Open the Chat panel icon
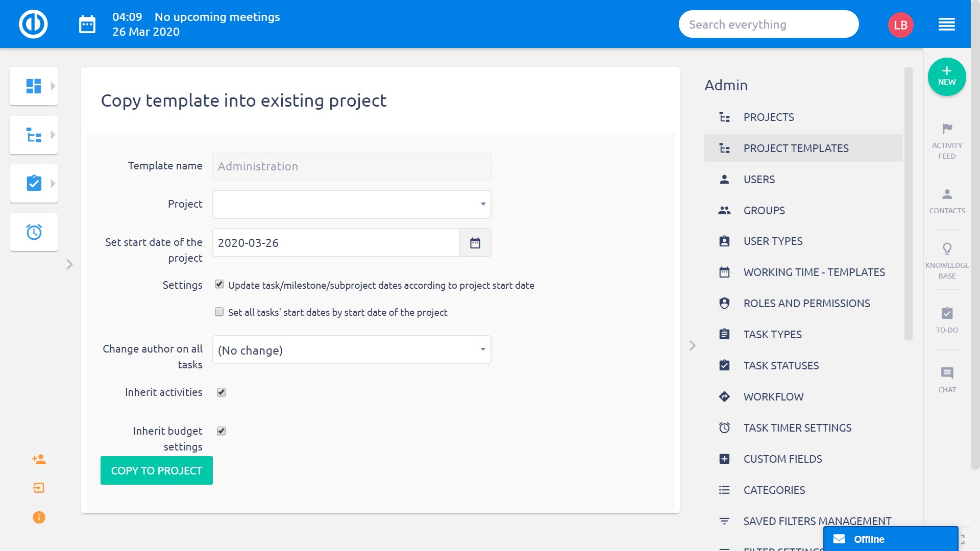The width and height of the screenshot is (980, 551). pos(947,373)
